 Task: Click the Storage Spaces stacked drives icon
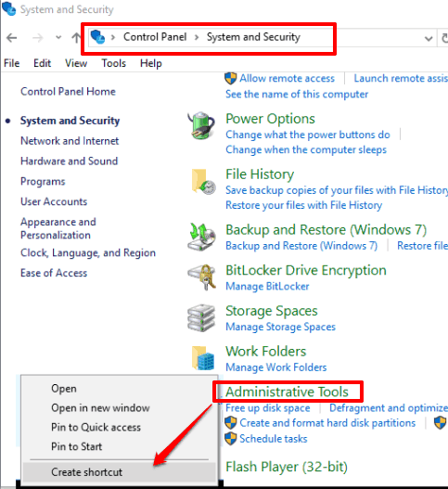[201, 318]
